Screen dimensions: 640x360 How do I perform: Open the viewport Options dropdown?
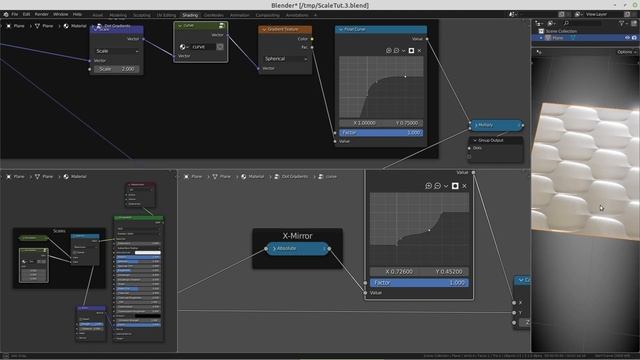[x=626, y=52]
